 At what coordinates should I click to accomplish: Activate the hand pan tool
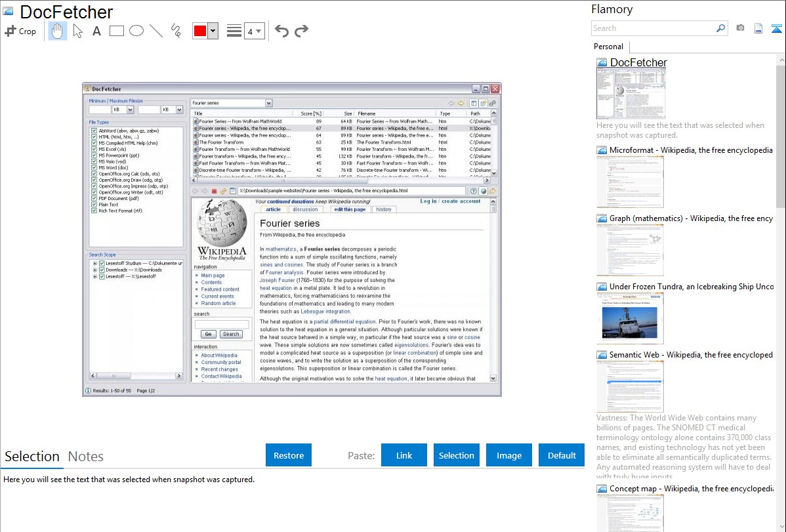point(57,31)
